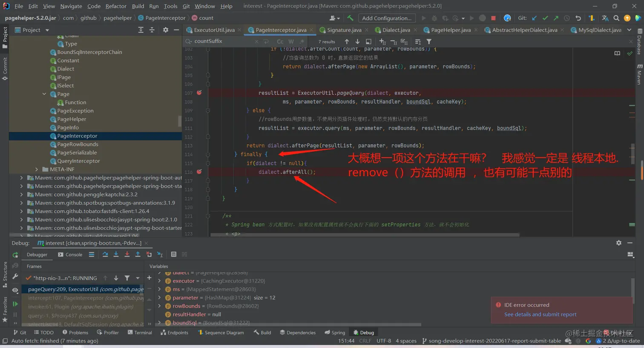Open the Endpoints tool window
Viewport: 644px width, 348px height.
click(174, 333)
